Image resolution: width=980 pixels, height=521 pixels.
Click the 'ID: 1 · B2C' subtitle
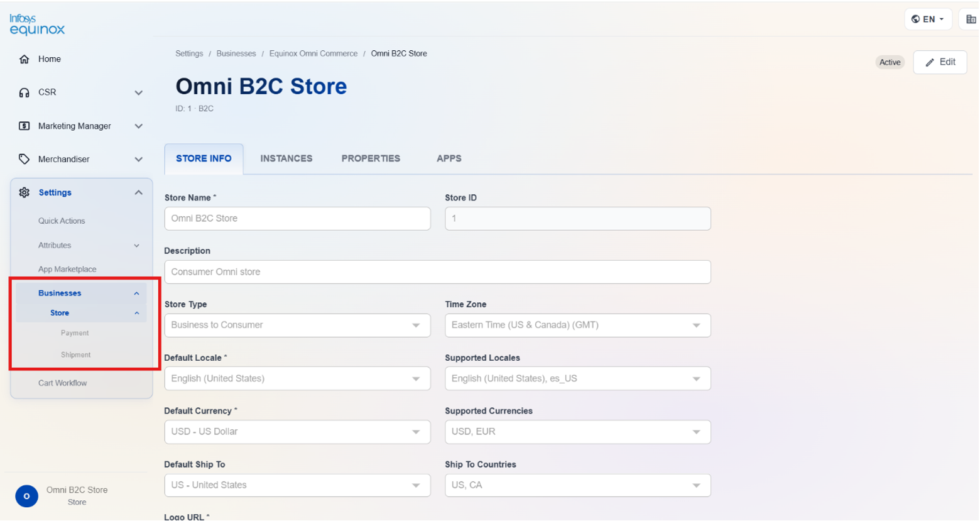[194, 109]
